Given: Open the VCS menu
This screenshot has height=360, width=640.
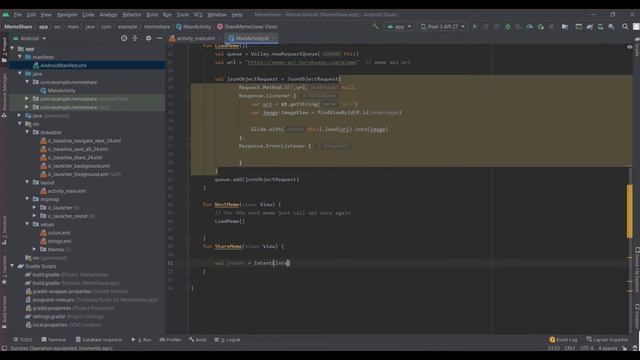Looking at the screenshot, I should (x=198, y=15).
